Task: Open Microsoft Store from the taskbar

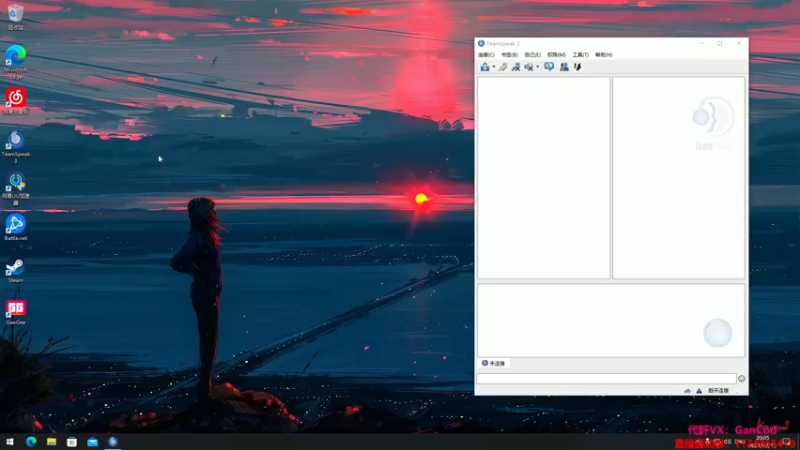Action: pos(72,442)
